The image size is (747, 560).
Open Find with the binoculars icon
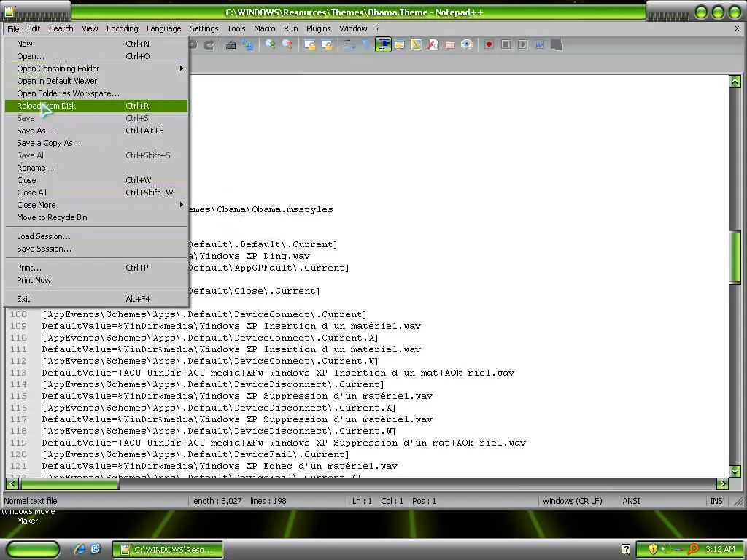pyautogui.click(x=231, y=45)
